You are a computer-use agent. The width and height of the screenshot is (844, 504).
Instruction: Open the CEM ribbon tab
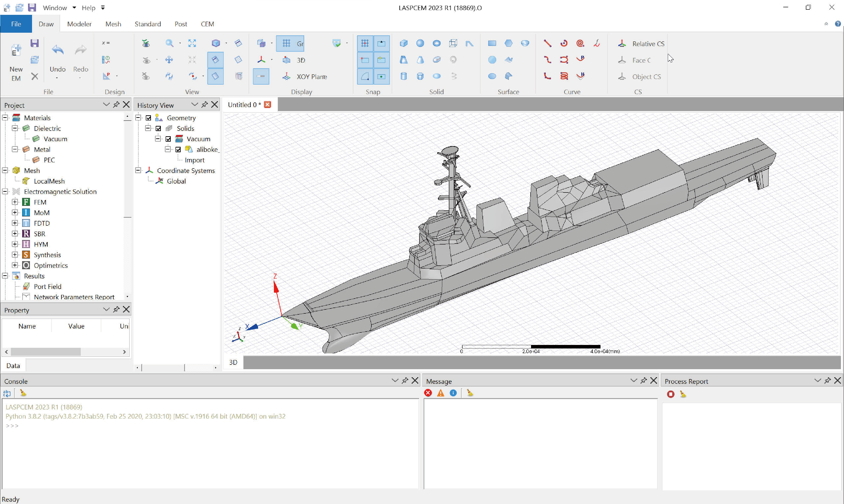tap(207, 24)
